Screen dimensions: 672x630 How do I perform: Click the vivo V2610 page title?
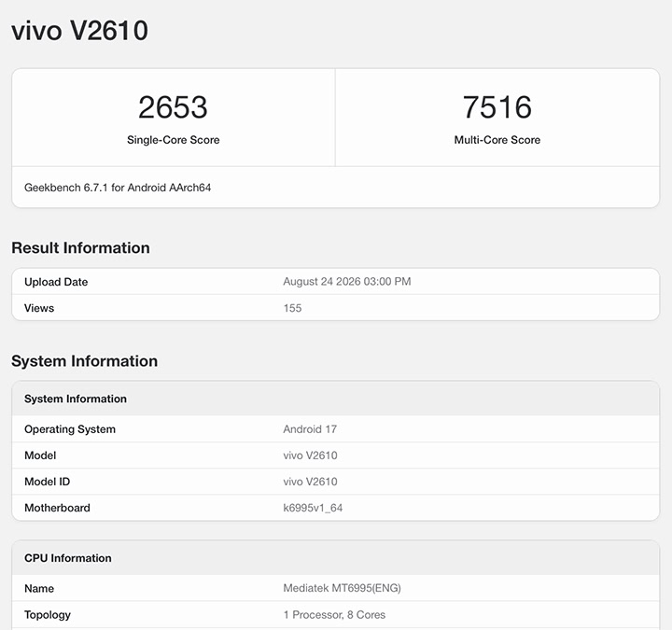pyautogui.click(x=79, y=31)
